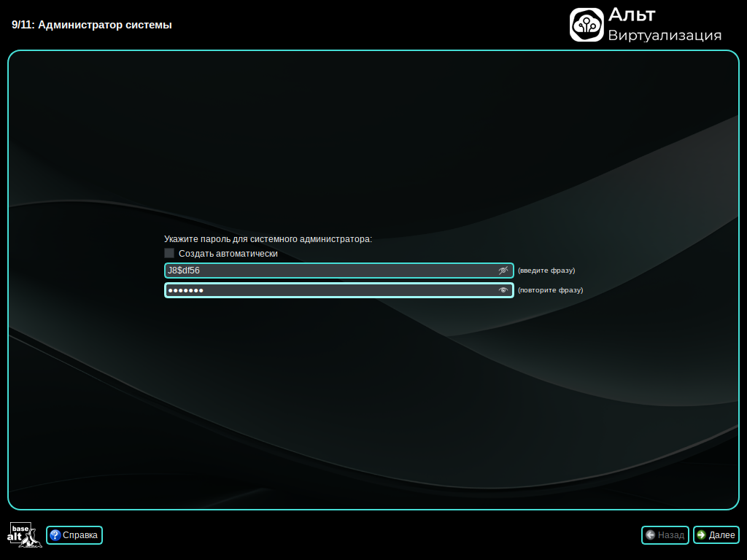
Task: Enable the 'Создать автоматически' checkbox
Action: point(169,253)
